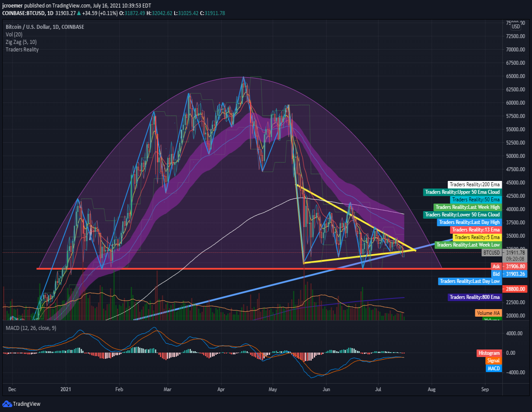
Task: Click the Aug label on time axis
Action: coord(432,389)
